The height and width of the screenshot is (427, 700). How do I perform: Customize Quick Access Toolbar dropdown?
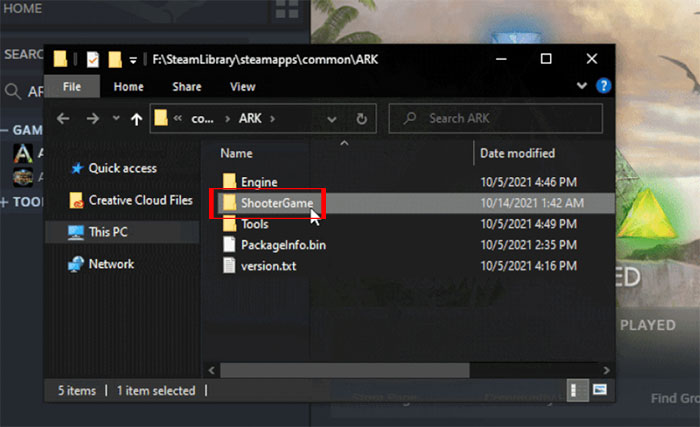tap(133, 60)
